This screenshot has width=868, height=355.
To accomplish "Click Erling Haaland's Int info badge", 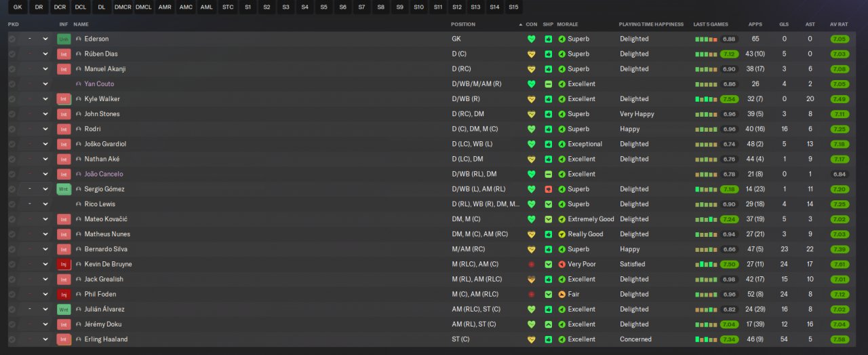I will [64, 339].
